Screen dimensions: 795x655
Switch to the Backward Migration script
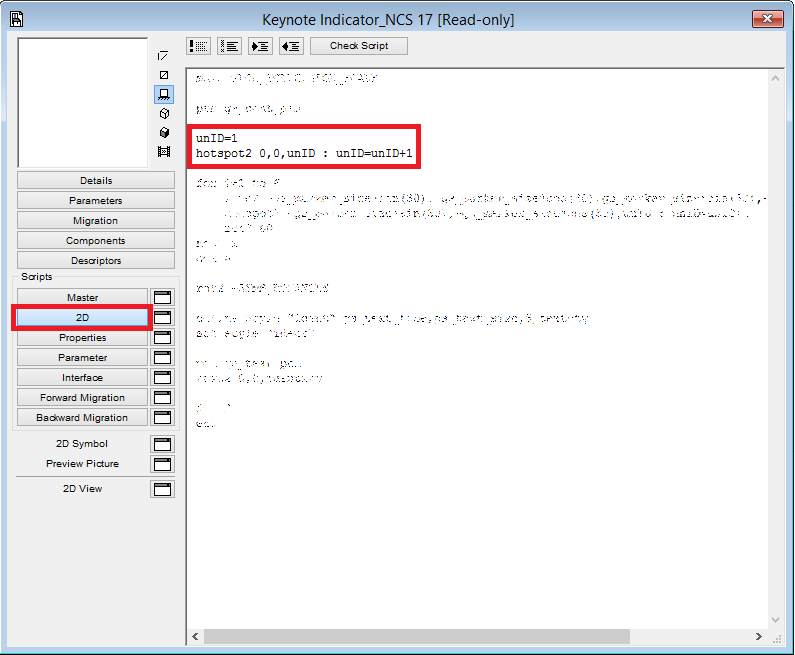pyautogui.click(x=83, y=418)
